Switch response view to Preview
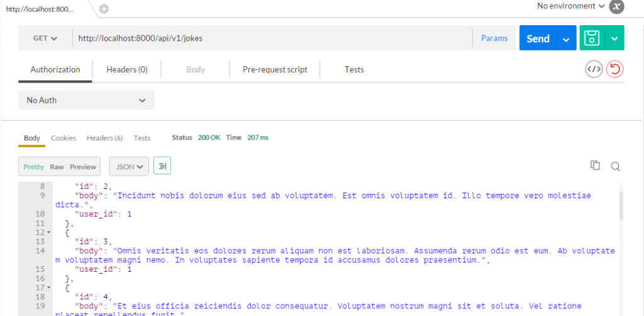644x316 pixels. click(x=83, y=167)
